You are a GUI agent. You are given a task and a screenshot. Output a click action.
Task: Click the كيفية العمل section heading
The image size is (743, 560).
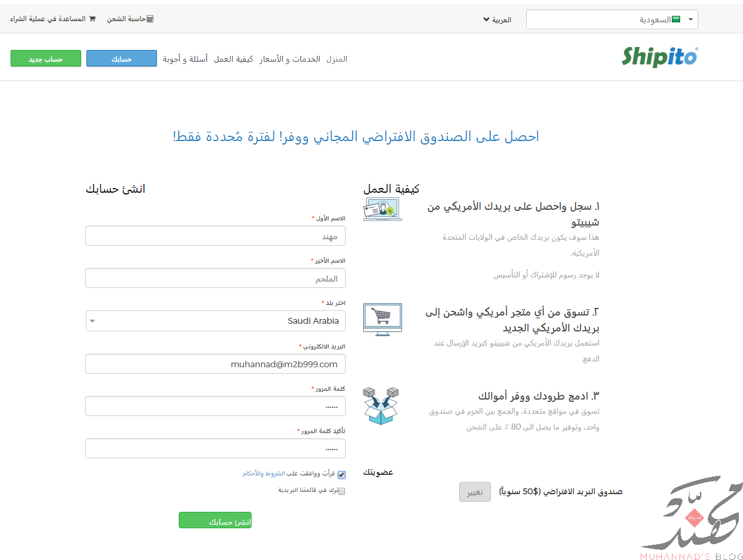pyautogui.click(x=391, y=189)
